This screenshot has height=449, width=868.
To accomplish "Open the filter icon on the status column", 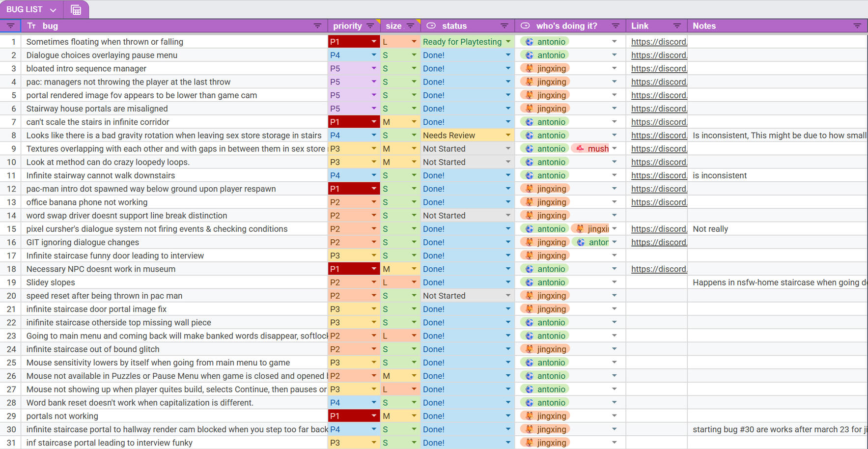I will [504, 26].
